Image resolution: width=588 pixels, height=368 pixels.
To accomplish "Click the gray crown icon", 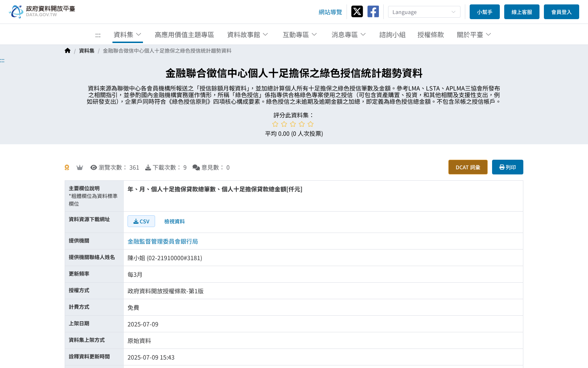I will click(x=80, y=167).
